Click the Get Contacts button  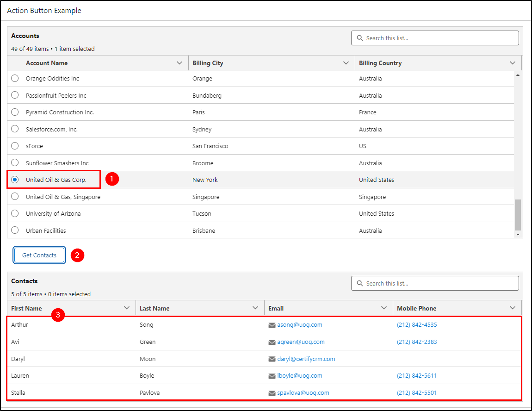[39, 255]
